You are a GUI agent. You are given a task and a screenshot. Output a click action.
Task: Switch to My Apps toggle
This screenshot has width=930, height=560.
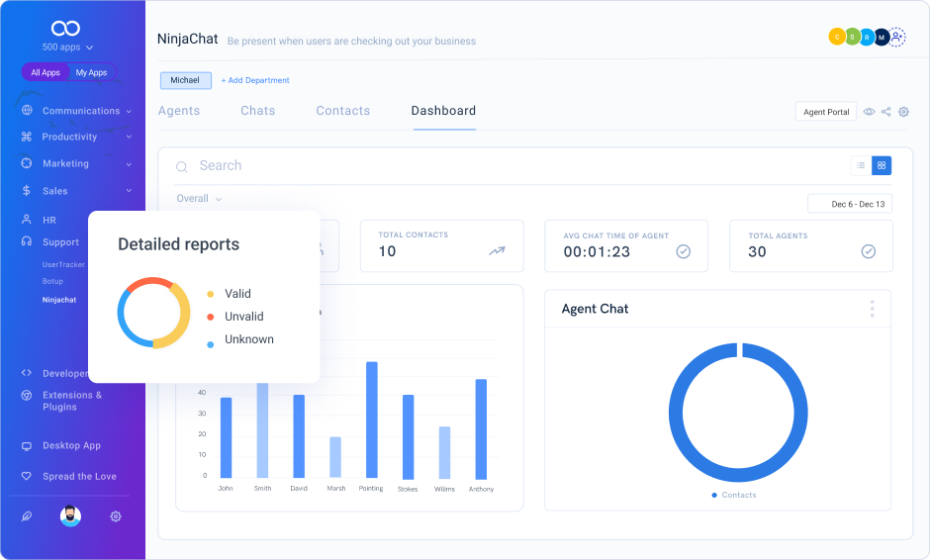pyautogui.click(x=91, y=72)
